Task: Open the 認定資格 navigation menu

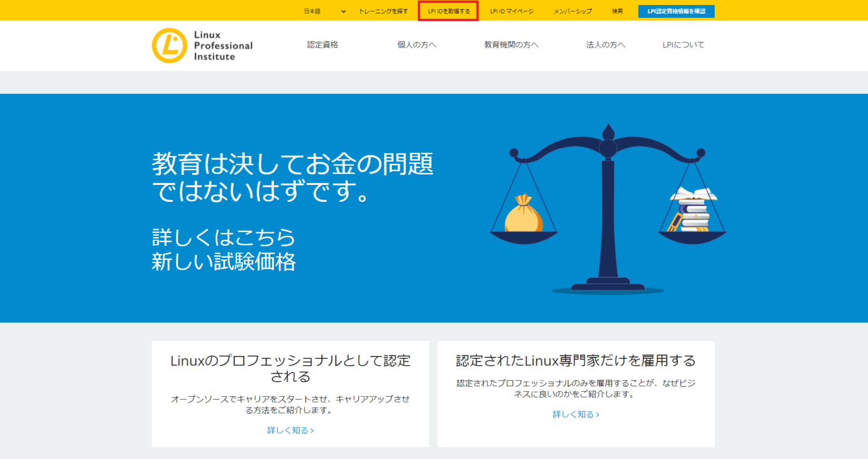Action: pyautogui.click(x=322, y=45)
